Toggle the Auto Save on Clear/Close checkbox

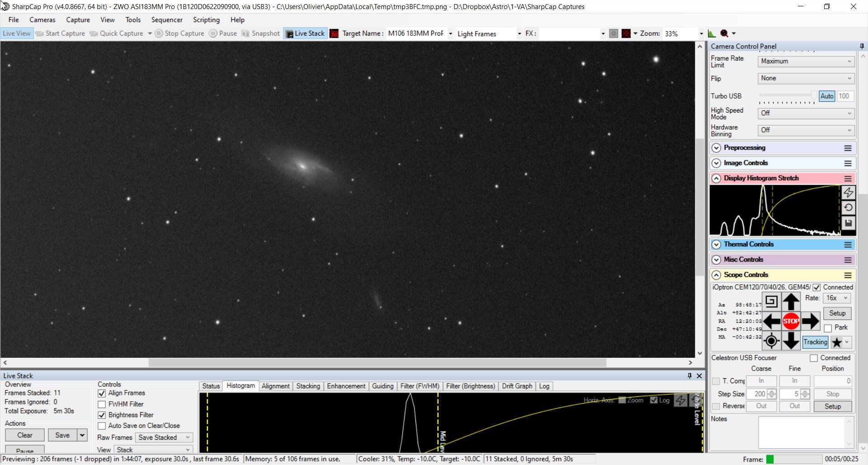[102, 426]
